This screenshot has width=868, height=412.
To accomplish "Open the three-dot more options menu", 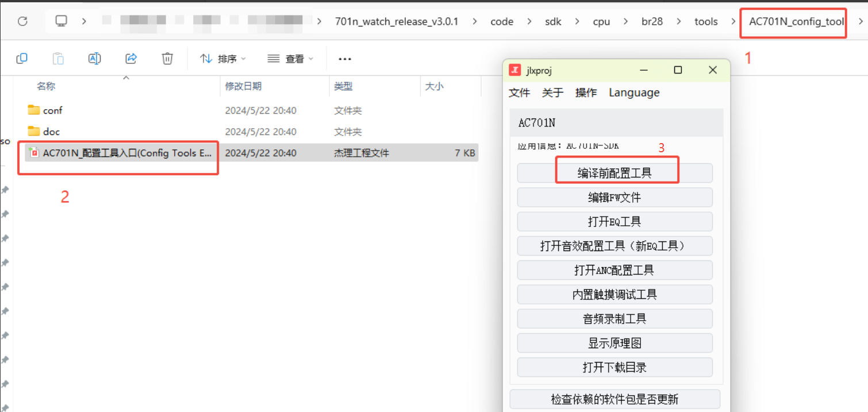I will click(x=345, y=59).
